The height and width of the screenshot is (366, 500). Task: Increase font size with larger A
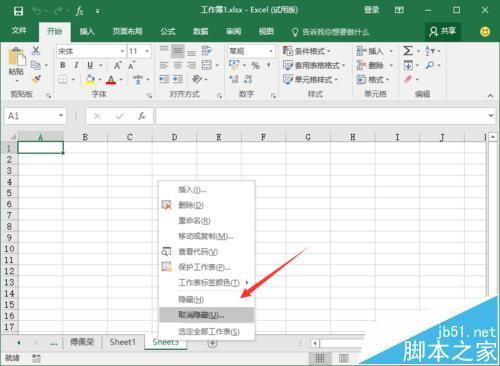tap(117, 65)
